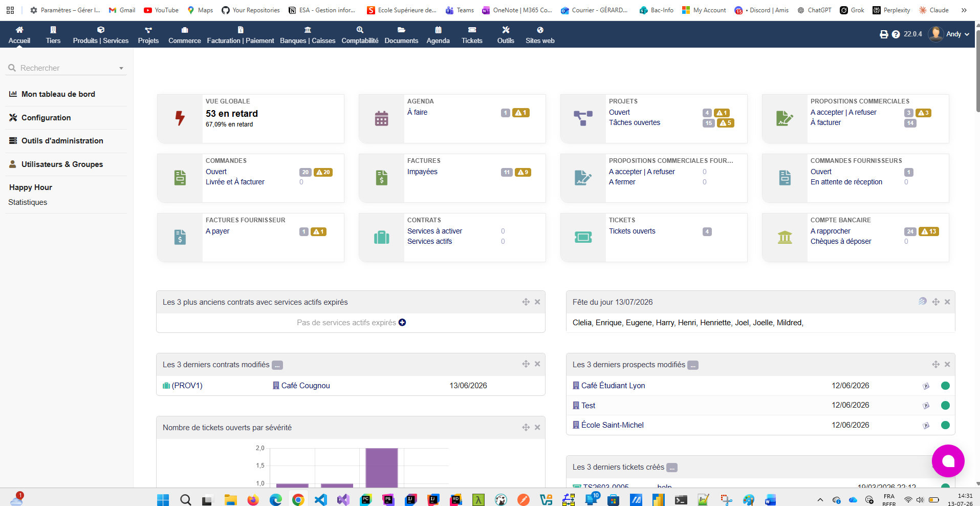Open Café Cougnou third party

point(301,386)
